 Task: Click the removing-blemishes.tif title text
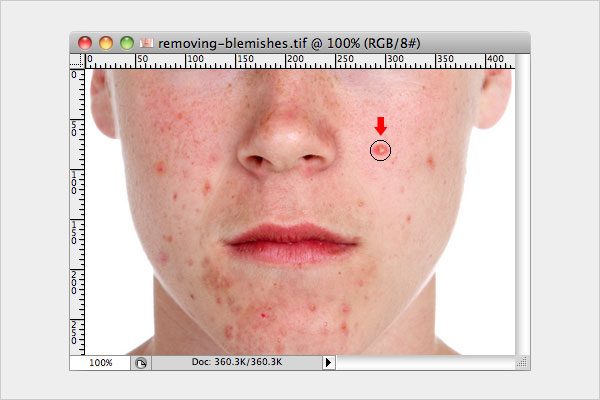(232, 43)
